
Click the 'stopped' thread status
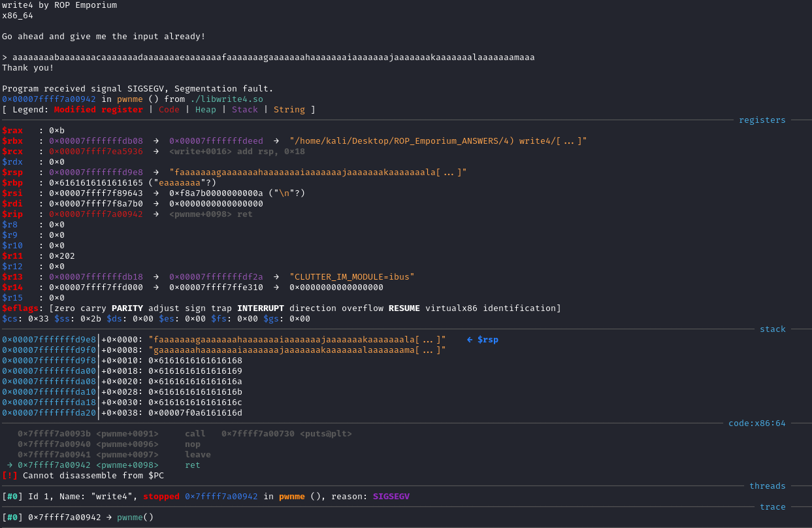tap(161, 497)
